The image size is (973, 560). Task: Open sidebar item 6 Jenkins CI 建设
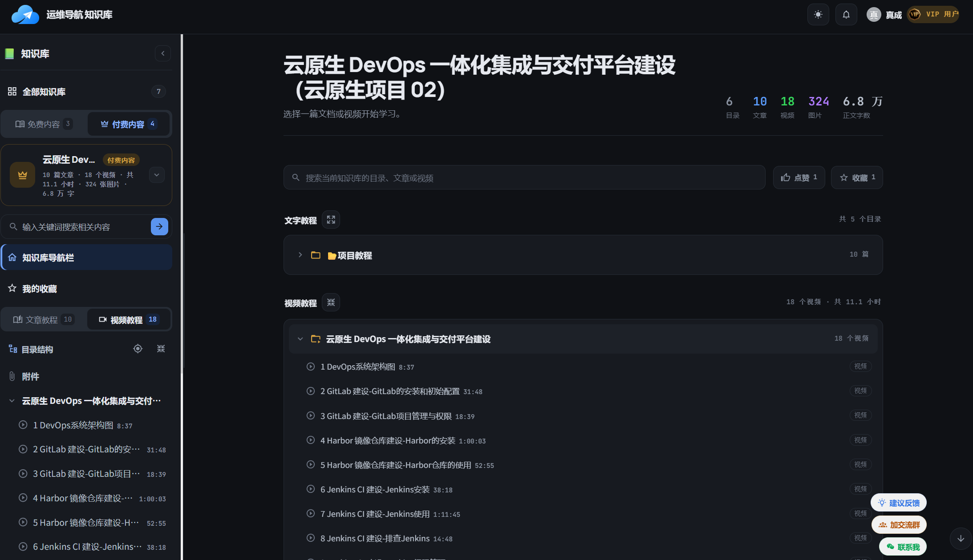coord(86,547)
